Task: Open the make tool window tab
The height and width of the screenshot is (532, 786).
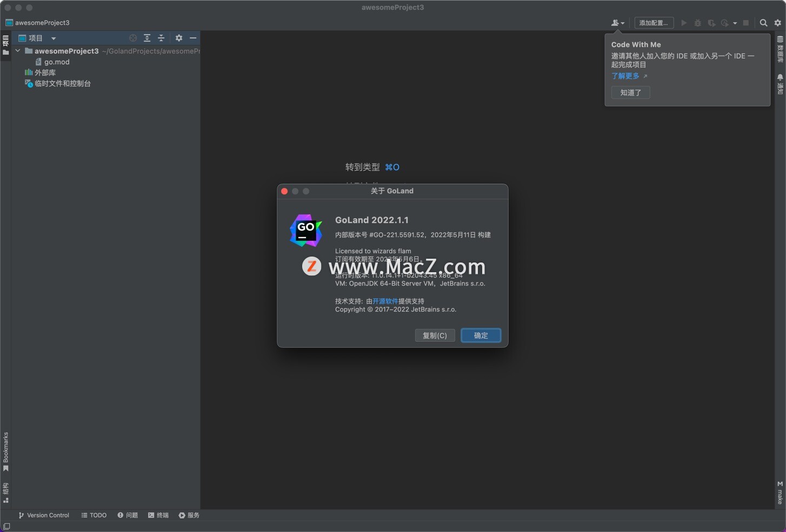Action: point(780,493)
